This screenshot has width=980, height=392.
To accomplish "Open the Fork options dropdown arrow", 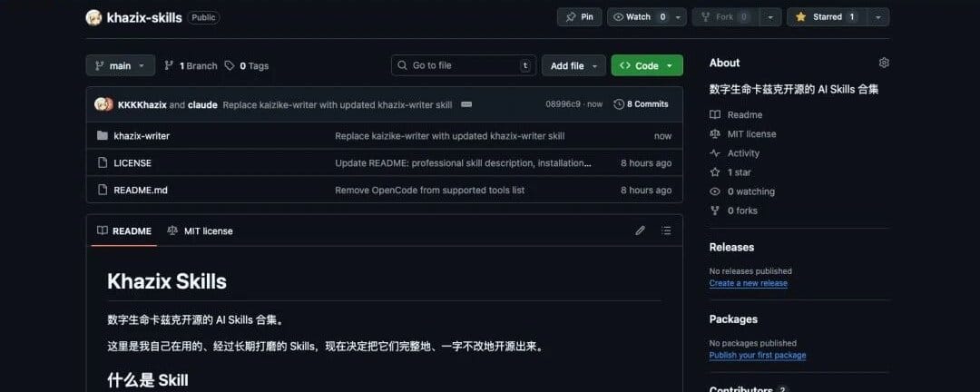I will pos(771,17).
